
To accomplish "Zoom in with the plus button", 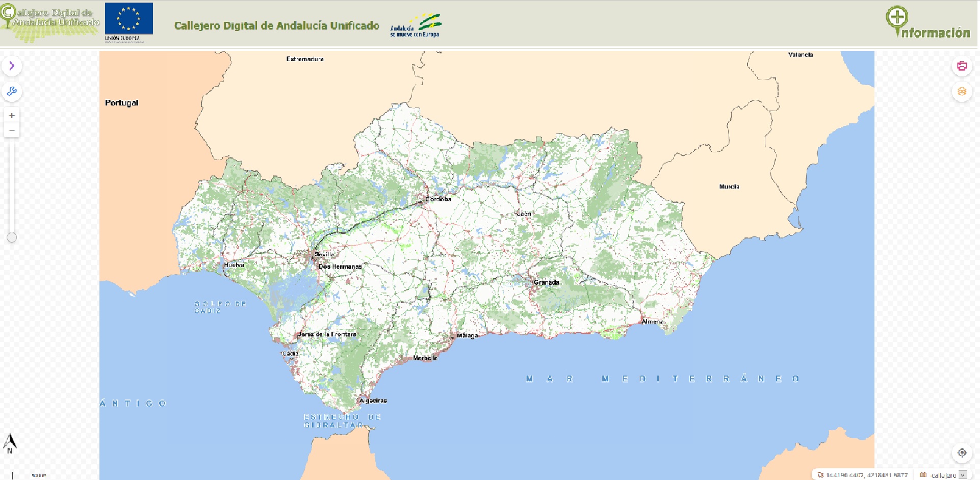I will 12,116.
